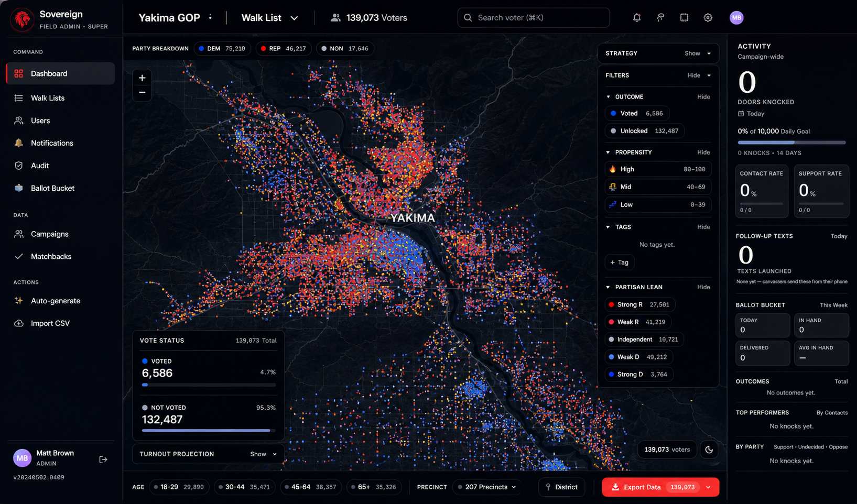Toggle the Independent partisan lean filter
This screenshot has width=857, height=504.
[x=644, y=339]
